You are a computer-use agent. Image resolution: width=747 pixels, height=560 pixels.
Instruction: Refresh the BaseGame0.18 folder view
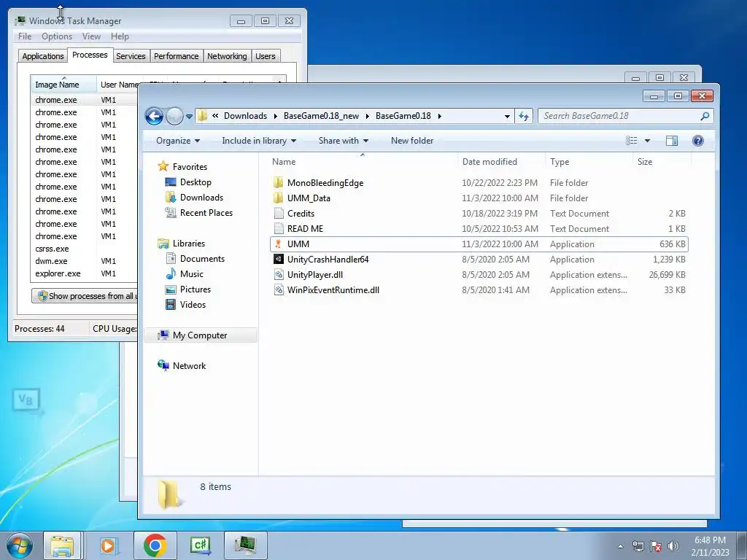pos(524,116)
